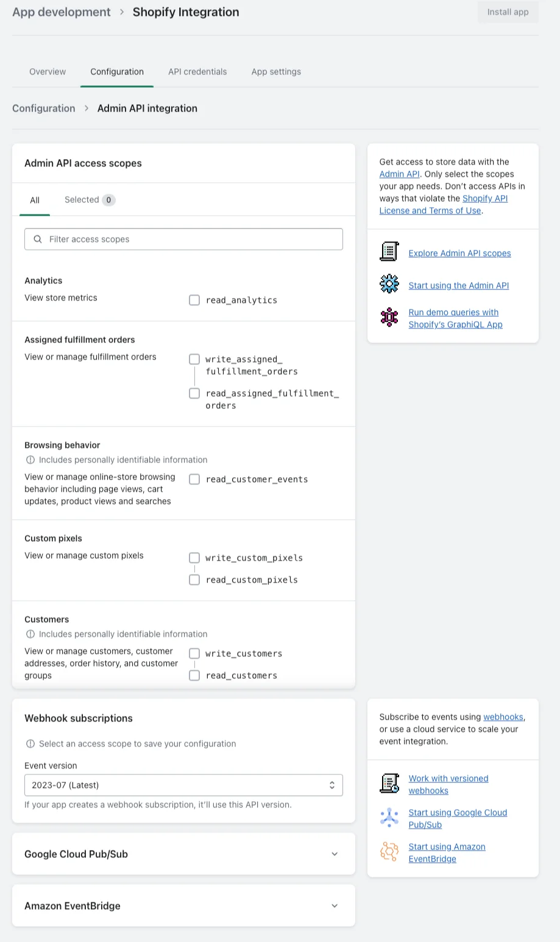This screenshot has width=560, height=942.
Task: Click the Filter access scopes field
Action: click(183, 239)
